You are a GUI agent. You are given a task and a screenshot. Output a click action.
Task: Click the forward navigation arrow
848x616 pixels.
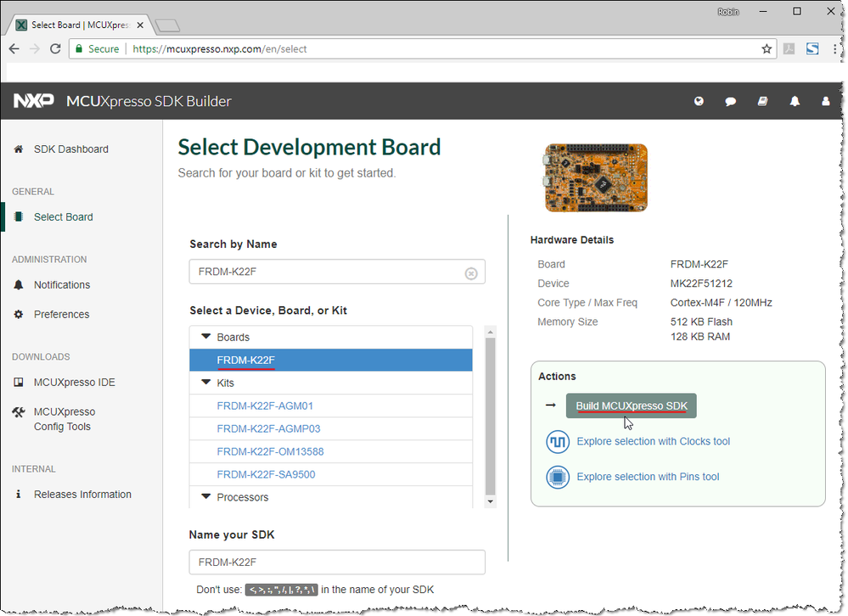point(35,48)
